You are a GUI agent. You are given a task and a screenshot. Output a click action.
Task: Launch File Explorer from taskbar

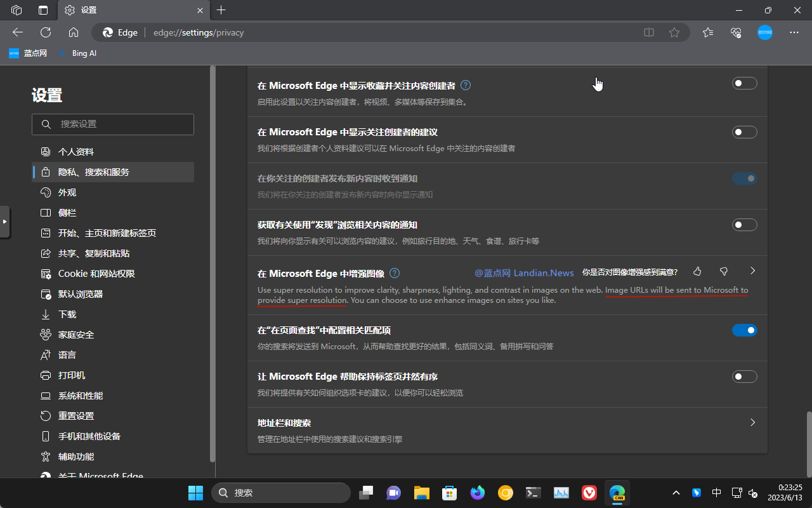click(422, 493)
